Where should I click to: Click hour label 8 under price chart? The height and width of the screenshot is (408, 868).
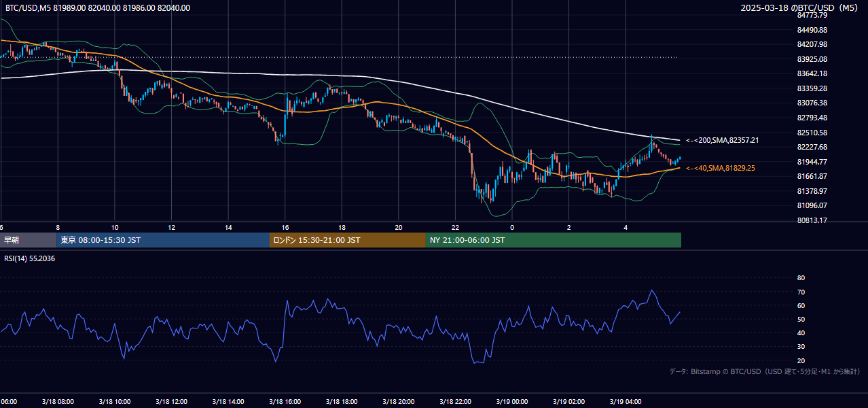[x=58, y=228]
